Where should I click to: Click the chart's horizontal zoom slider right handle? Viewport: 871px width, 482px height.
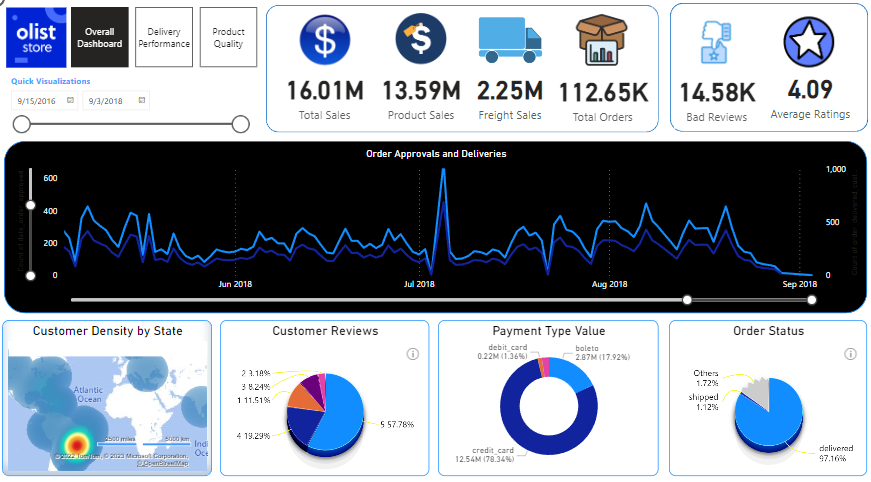tap(812, 299)
